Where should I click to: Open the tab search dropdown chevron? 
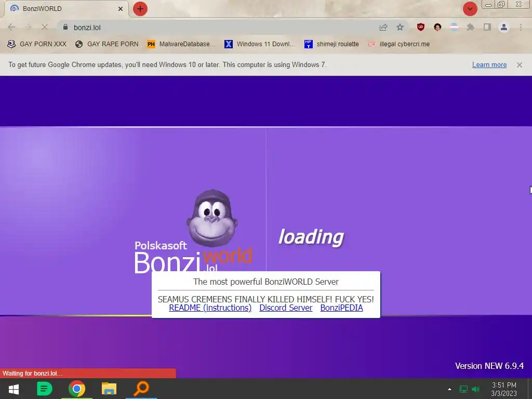pyautogui.click(x=470, y=9)
